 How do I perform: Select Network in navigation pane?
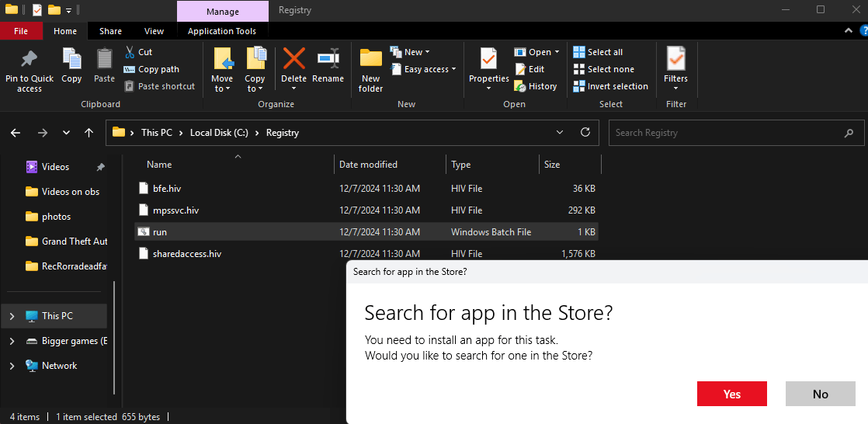(x=59, y=366)
